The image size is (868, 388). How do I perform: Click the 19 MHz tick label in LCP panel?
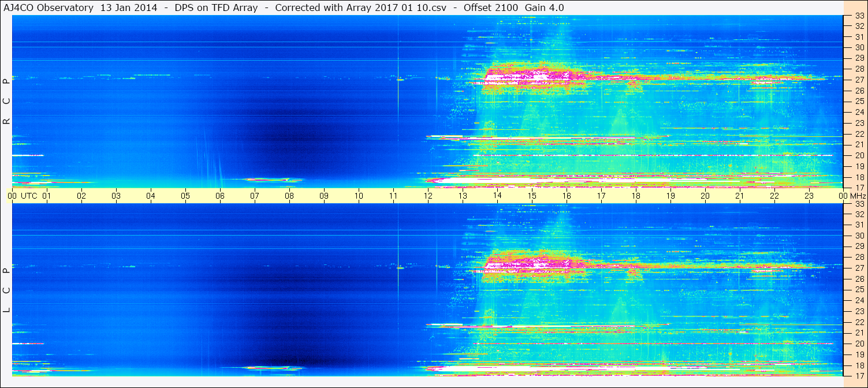[859, 355]
